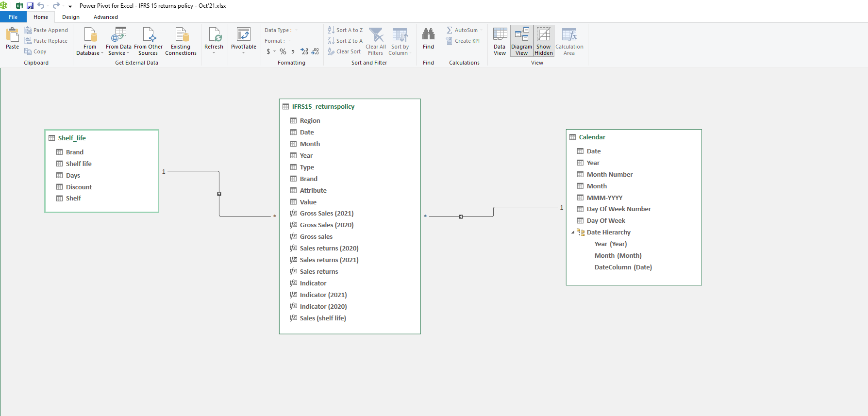Apply percentage format icon
The width and height of the screenshot is (868, 416).
coord(283,51)
